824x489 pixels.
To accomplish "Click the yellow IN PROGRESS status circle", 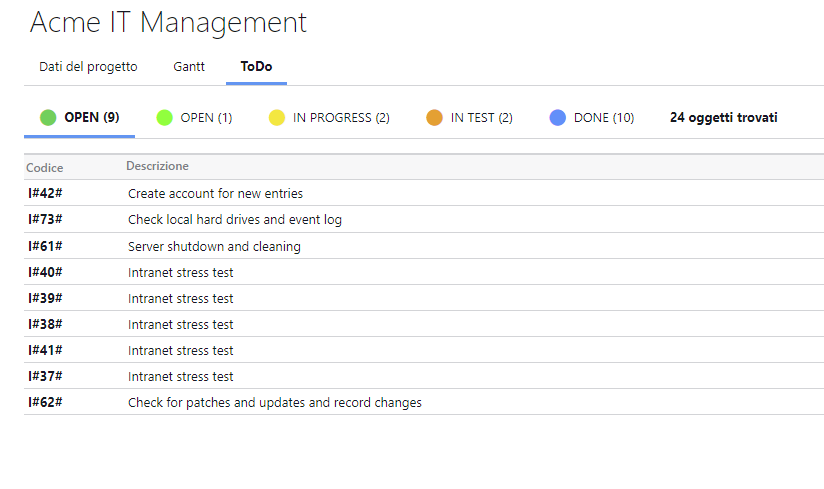I will pyautogui.click(x=277, y=118).
